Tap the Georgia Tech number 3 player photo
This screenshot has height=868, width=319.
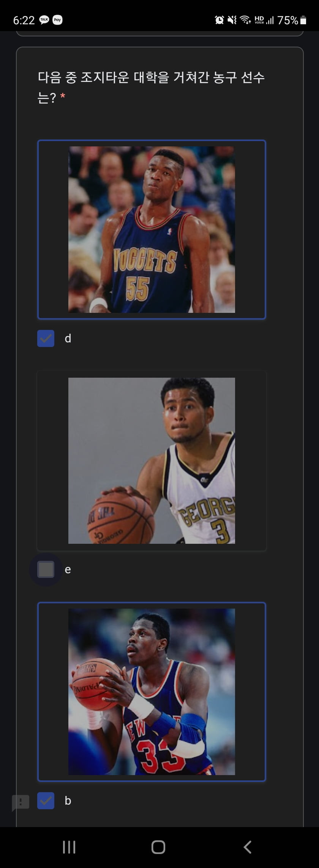coord(152,460)
